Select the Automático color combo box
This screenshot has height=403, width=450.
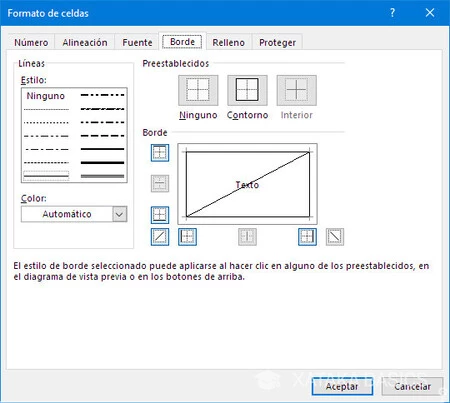74,214
